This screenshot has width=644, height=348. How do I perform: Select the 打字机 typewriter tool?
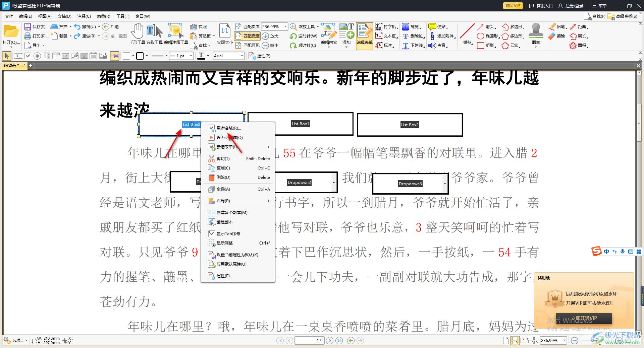(386, 26)
